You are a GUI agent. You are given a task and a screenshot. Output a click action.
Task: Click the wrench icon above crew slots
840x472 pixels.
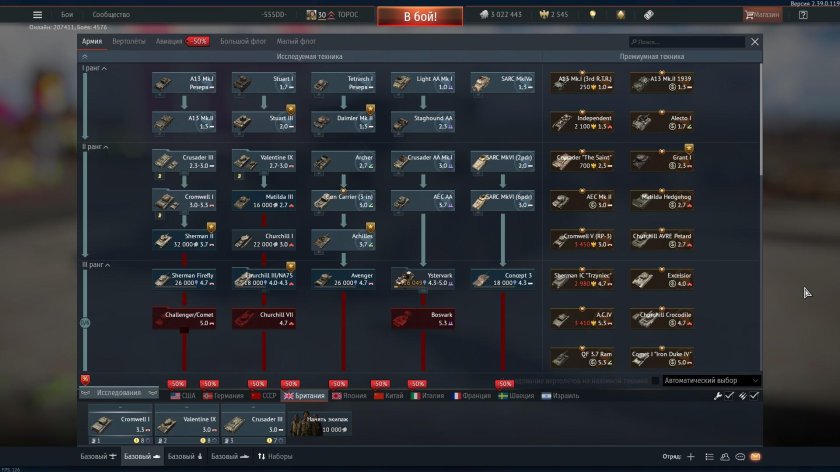pyautogui.click(x=718, y=396)
